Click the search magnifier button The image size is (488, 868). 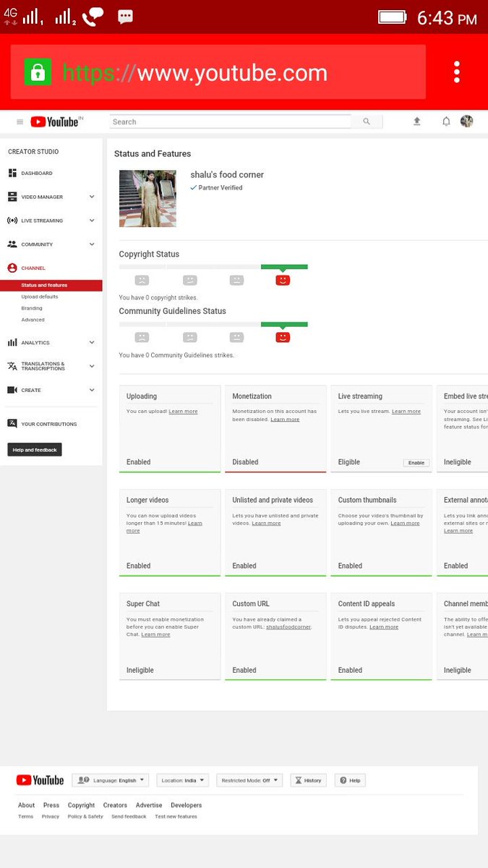click(x=367, y=122)
